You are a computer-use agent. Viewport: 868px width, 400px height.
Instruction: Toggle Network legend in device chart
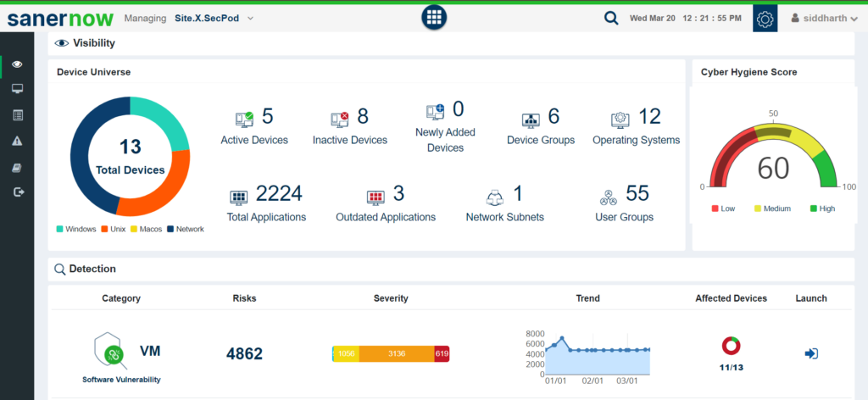click(186, 229)
